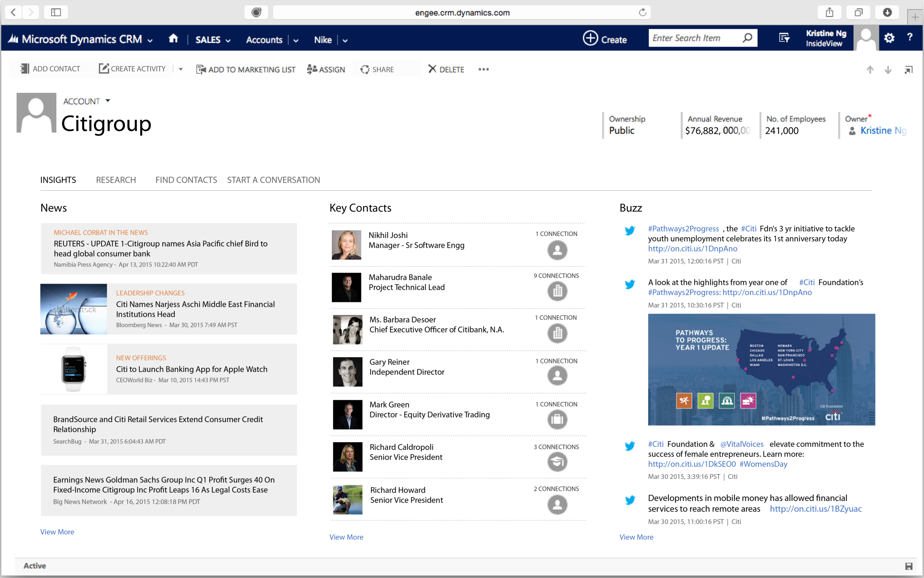This screenshot has width=924, height=578.
Task: Go to next record down arrow
Action: 888,69
